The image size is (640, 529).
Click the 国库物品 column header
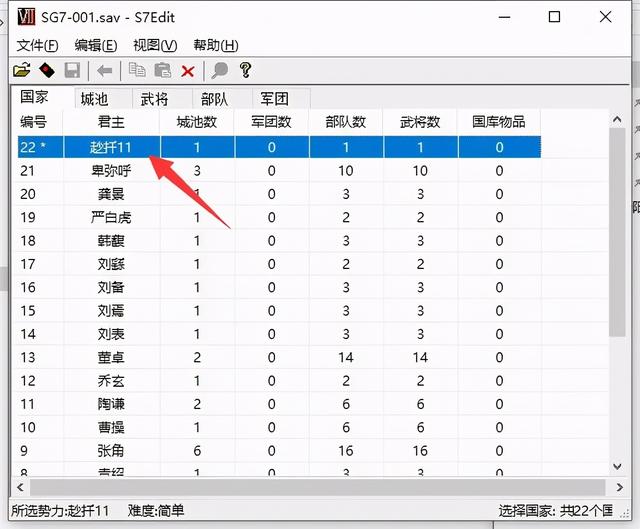coord(499,122)
